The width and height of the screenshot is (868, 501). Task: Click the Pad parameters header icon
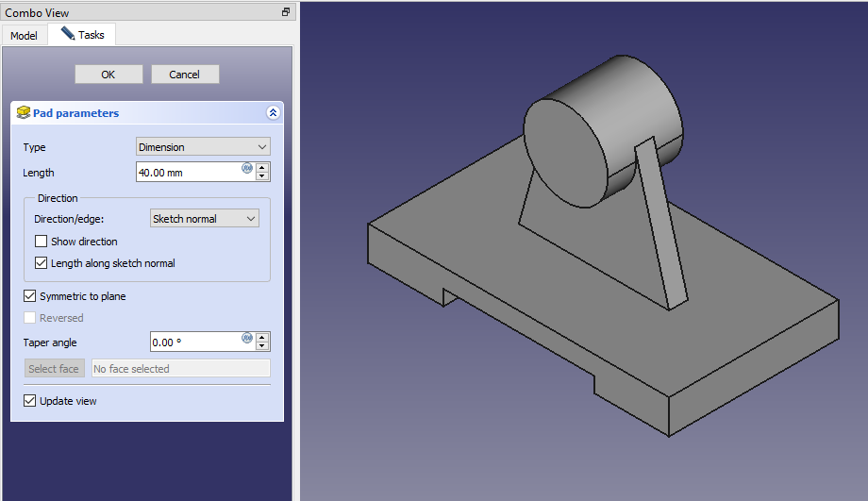(x=24, y=113)
